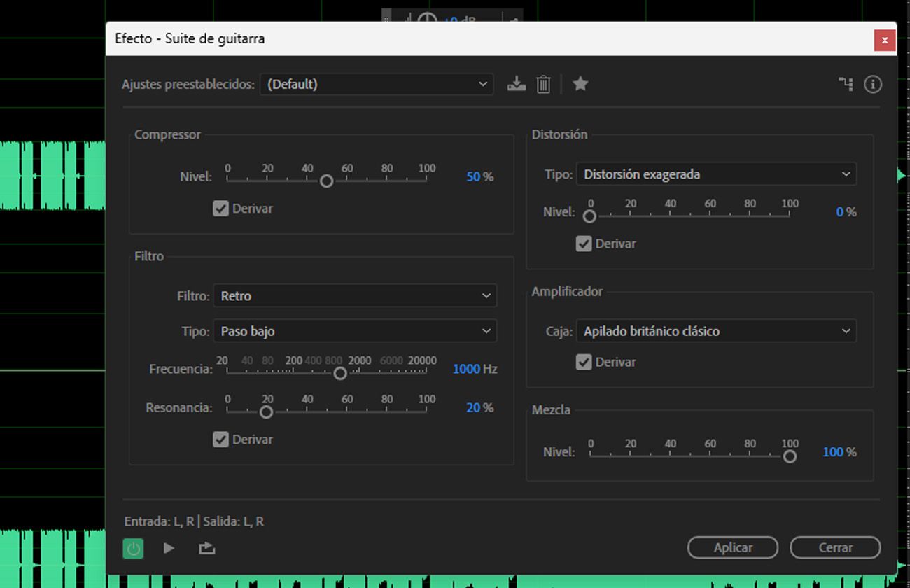Select a different Filtro than Retro
The image size is (910, 588).
pos(355,295)
